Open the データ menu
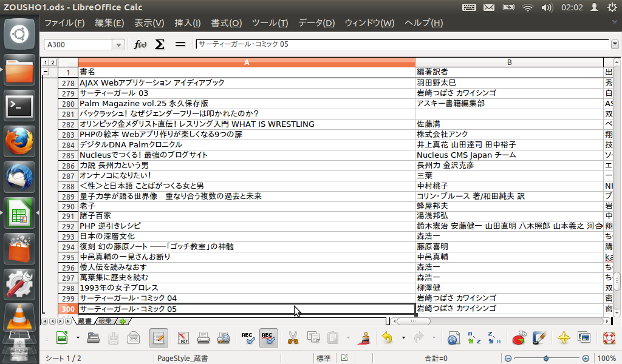Viewport: 622px width, 364px height. tap(316, 23)
